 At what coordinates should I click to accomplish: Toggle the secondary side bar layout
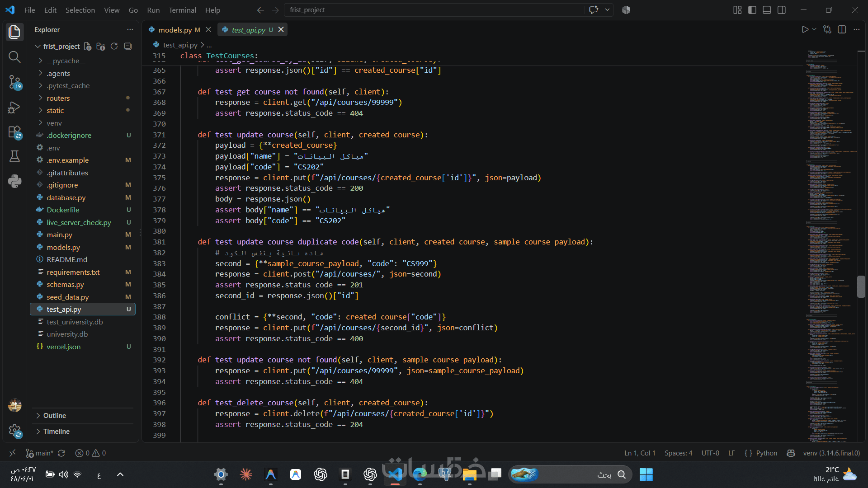pyautogui.click(x=782, y=10)
